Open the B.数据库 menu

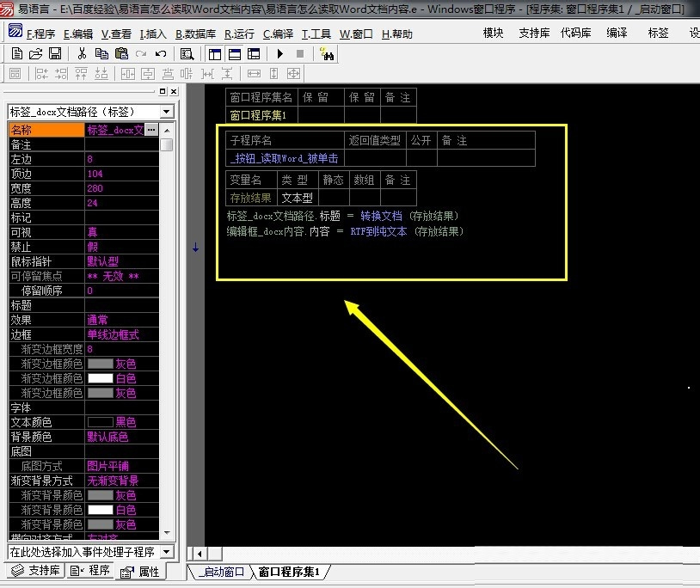point(195,34)
